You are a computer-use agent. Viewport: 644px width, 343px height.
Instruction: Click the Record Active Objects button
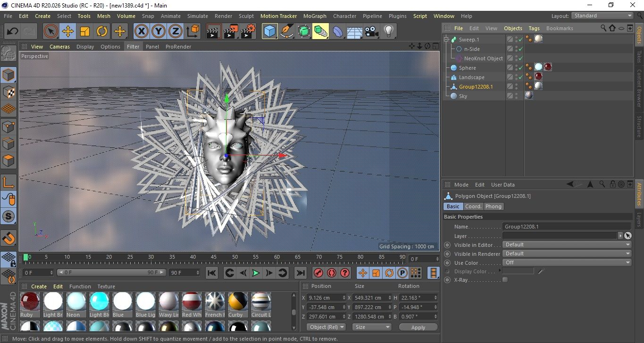[x=318, y=273]
